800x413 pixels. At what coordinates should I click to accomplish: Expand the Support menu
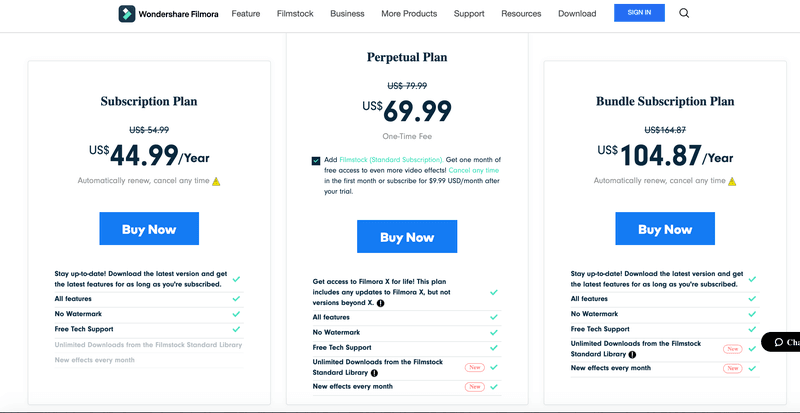coord(469,14)
